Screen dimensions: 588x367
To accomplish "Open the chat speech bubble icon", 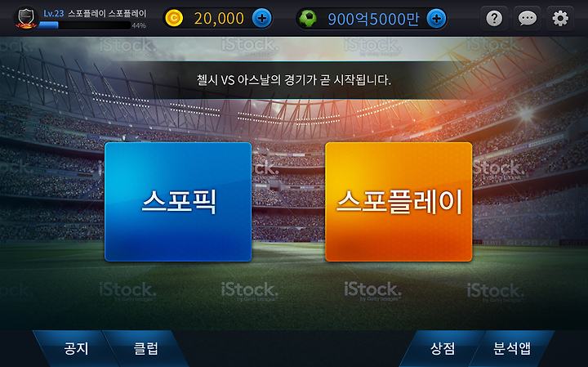I will tap(527, 18).
